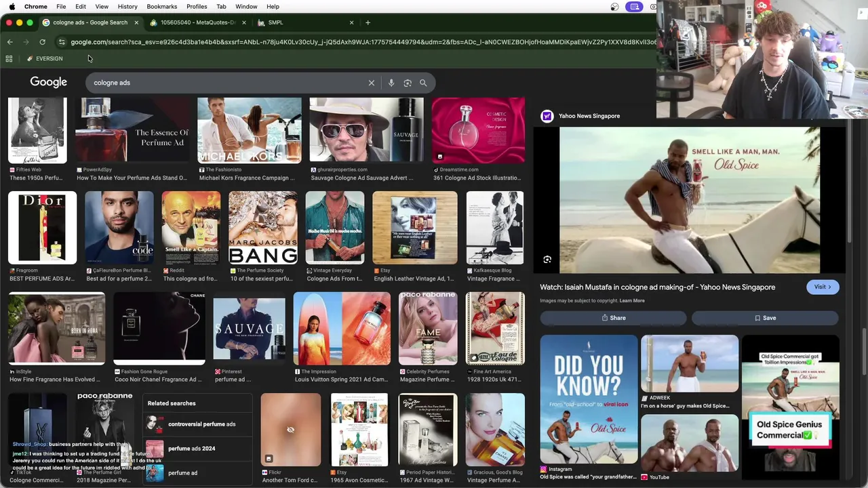Switch to the SMPL tab
Screen dimensions: 868x488
[305, 22]
